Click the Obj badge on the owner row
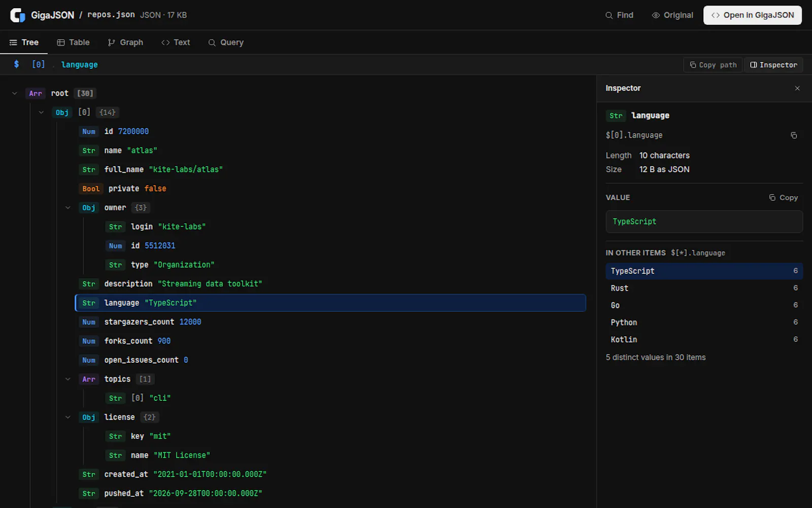This screenshot has width=812, height=508. [x=89, y=208]
